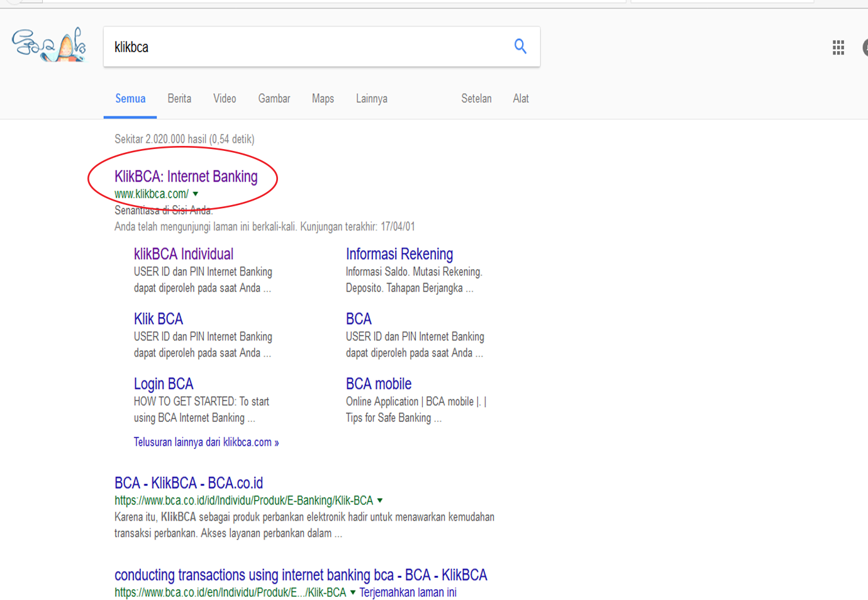The width and height of the screenshot is (868, 600).
Task: Open the Login BCA sitelink
Action: [164, 384]
